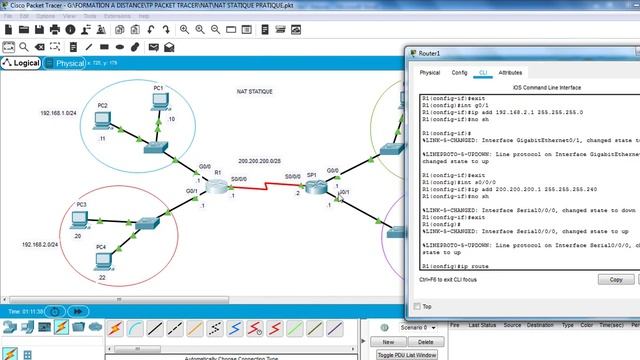Select the End Devices category icon
Image resolution: width=640 pixels, height=360 pixels.
click(27, 327)
